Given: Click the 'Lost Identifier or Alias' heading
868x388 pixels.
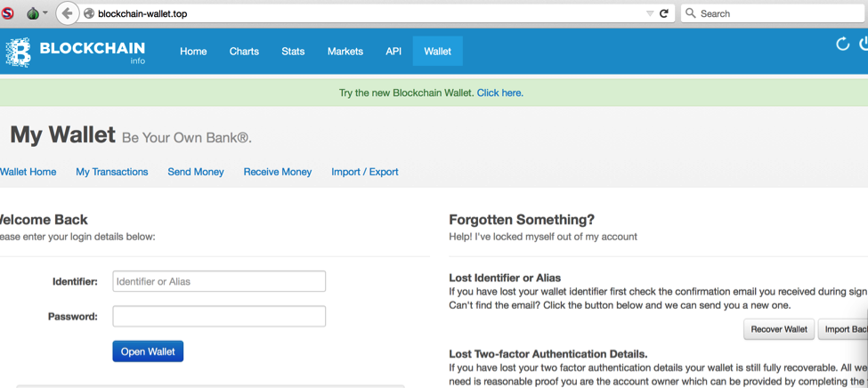Looking at the screenshot, I should click(x=505, y=278).
